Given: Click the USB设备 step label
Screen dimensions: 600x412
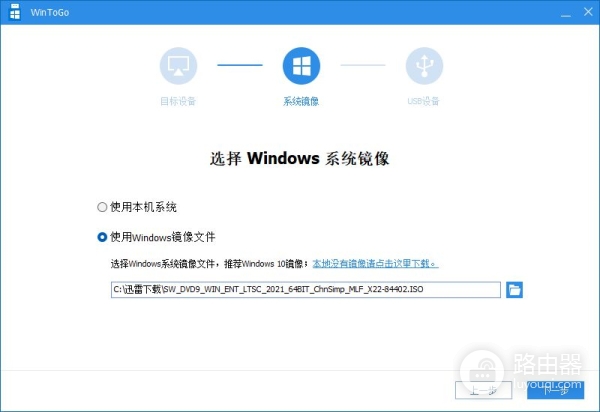Looking at the screenshot, I should click(424, 101).
